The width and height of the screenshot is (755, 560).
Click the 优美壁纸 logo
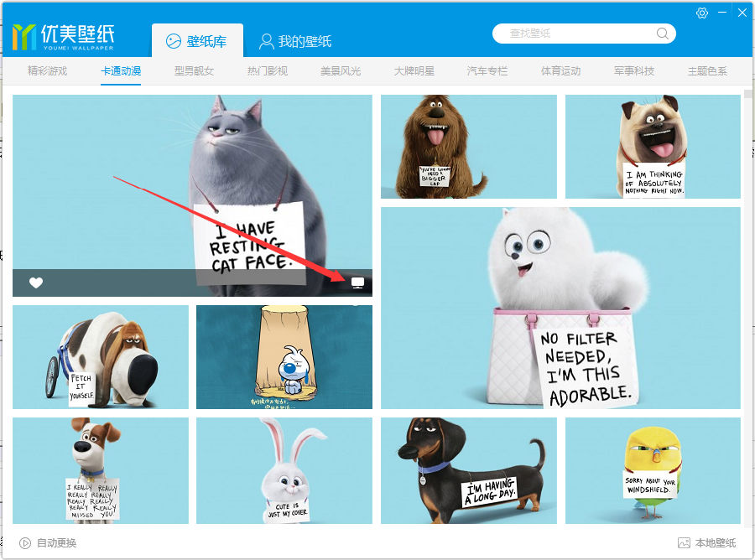point(63,37)
